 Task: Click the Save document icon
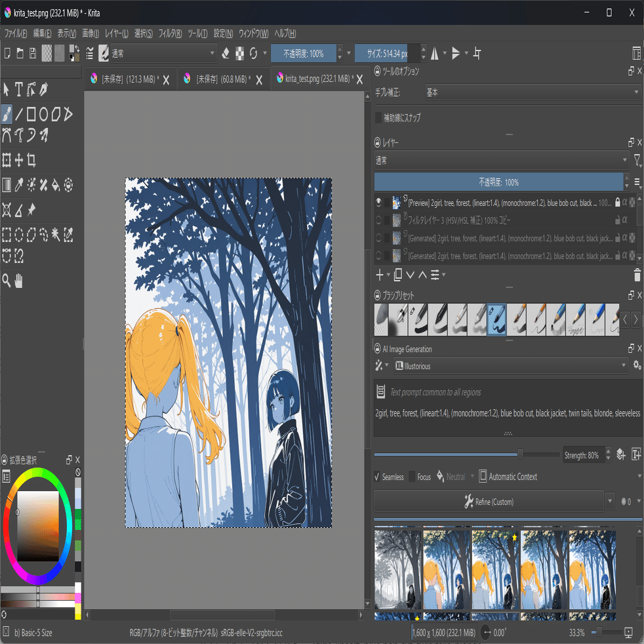[33, 53]
